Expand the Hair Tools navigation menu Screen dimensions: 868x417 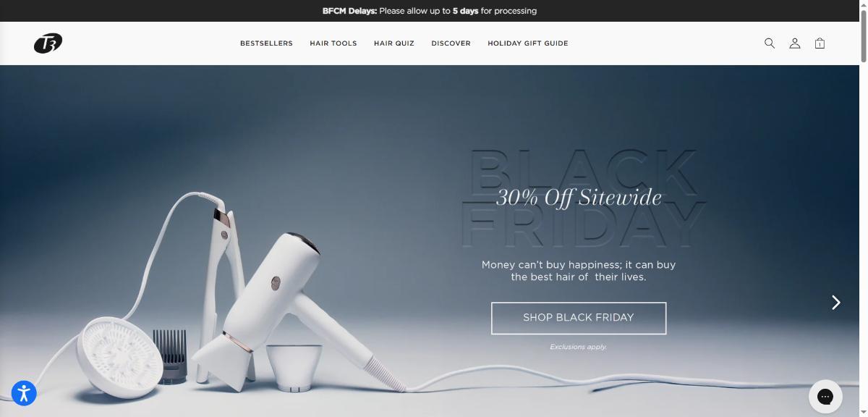click(333, 43)
